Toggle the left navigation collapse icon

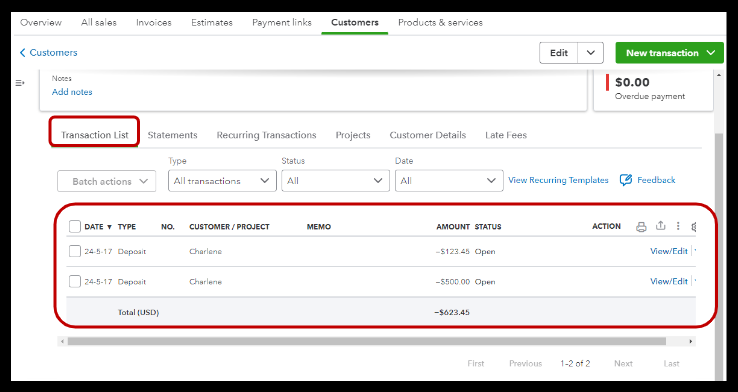coord(20,83)
